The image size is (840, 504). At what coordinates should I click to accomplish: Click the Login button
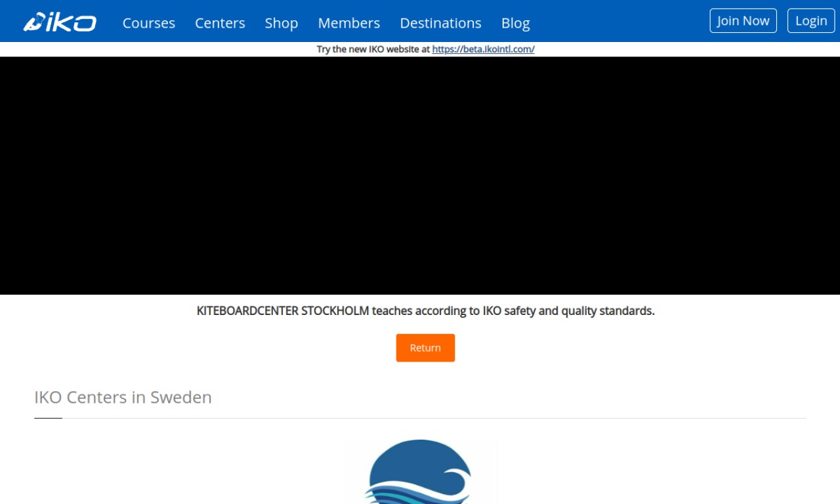click(811, 20)
